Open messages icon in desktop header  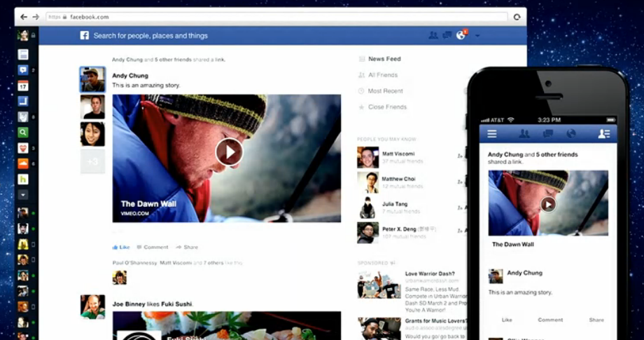pos(447,36)
